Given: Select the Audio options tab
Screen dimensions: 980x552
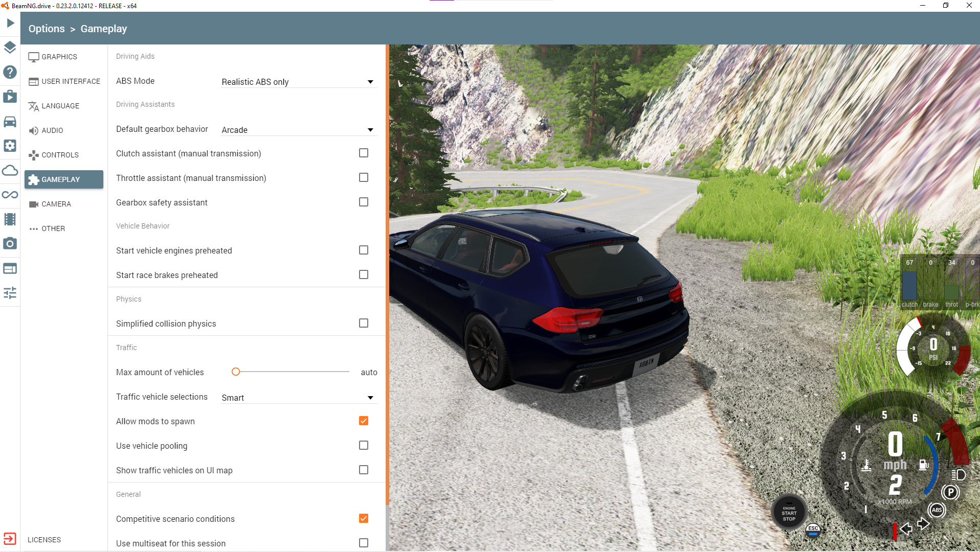Looking at the screenshot, I should (x=64, y=130).
